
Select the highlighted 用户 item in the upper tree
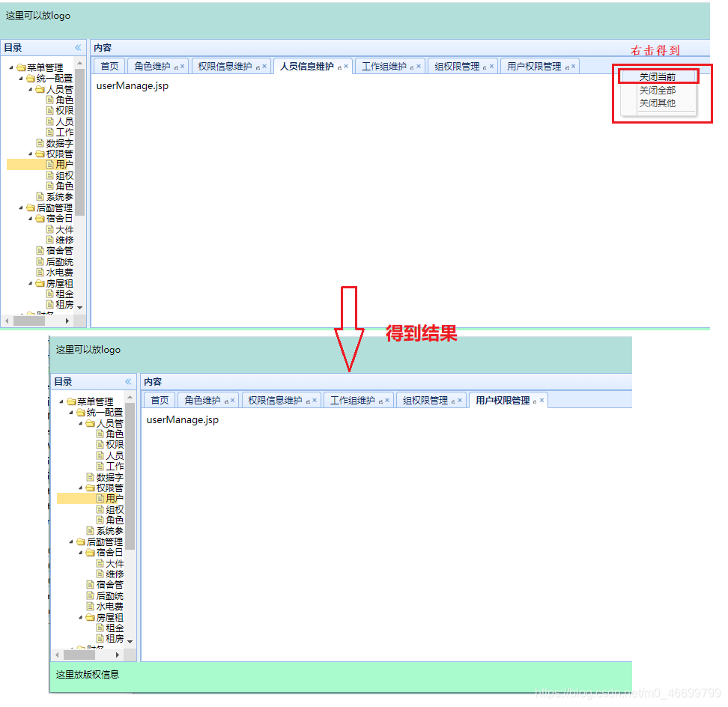[40, 164]
